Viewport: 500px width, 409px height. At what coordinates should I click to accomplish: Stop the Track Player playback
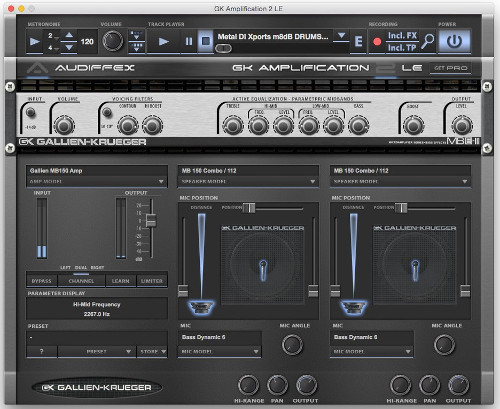click(206, 41)
